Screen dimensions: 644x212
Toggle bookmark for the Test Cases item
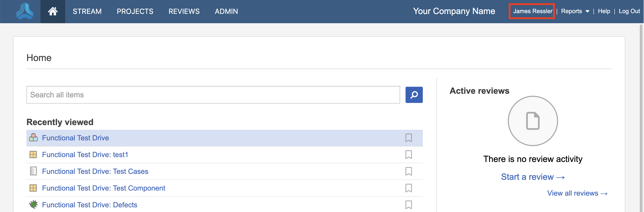(x=408, y=171)
